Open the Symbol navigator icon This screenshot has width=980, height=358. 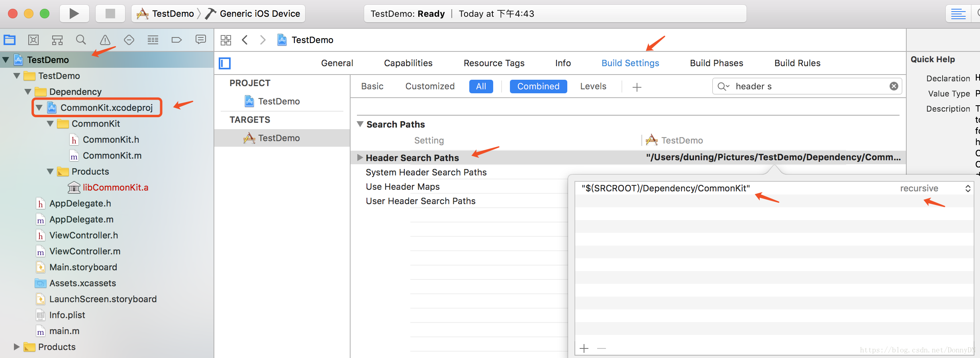click(57, 40)
